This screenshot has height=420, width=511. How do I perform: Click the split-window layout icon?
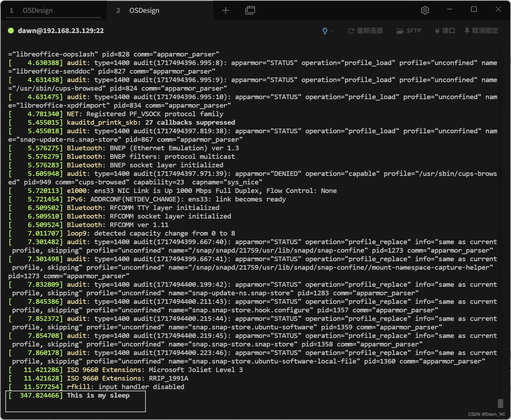click(x=250, y=10)
